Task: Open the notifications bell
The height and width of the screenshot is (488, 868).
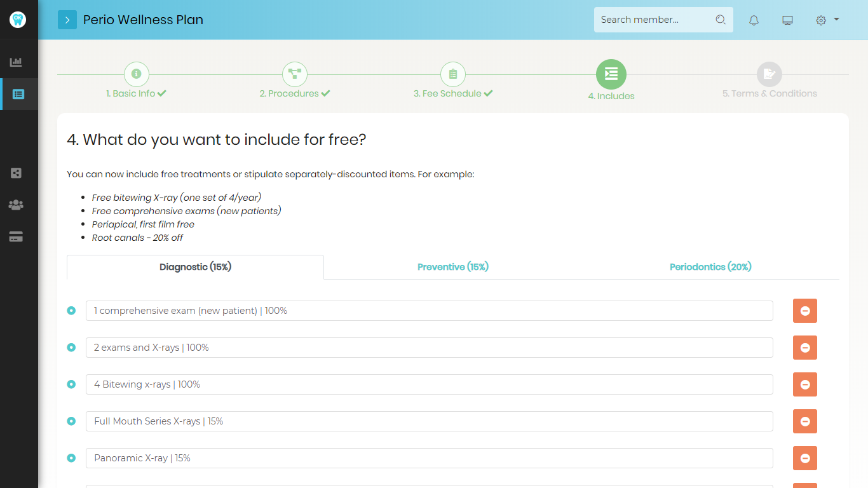Action: coord(754,20)
